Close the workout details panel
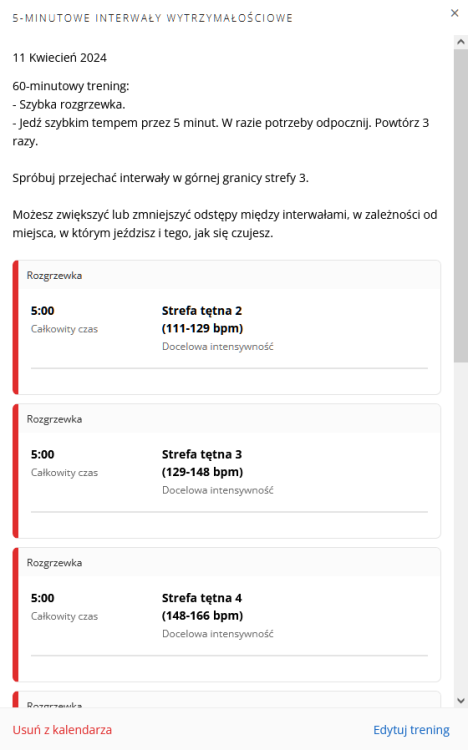 [x=455, y=13]
